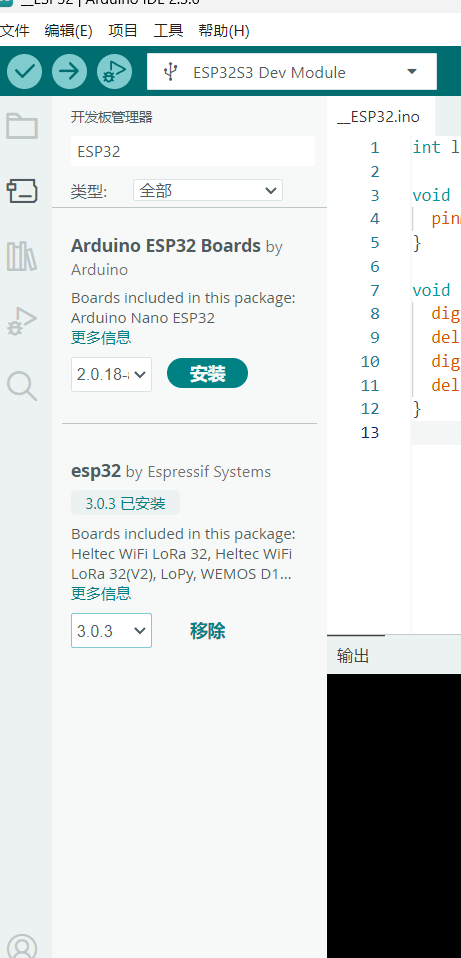Click the 3.0.3 已安装 installed badge
461x958 pixels.
click(x=125, y=503)
